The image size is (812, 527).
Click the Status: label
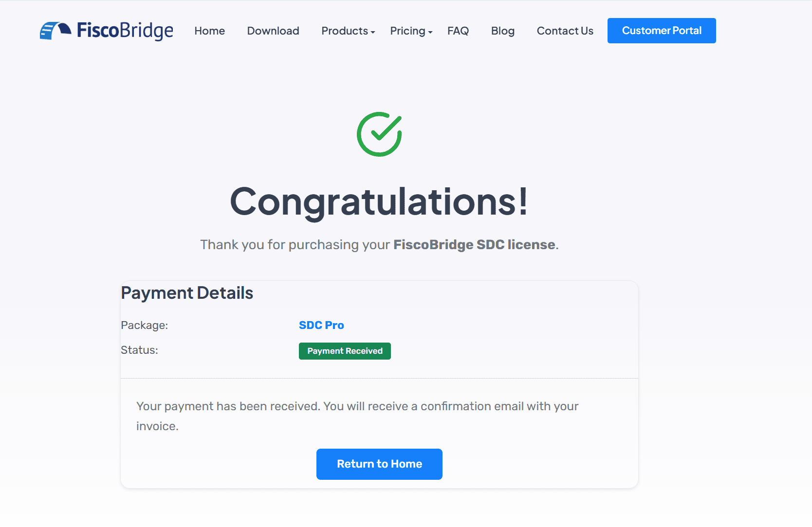click(139, 350)
